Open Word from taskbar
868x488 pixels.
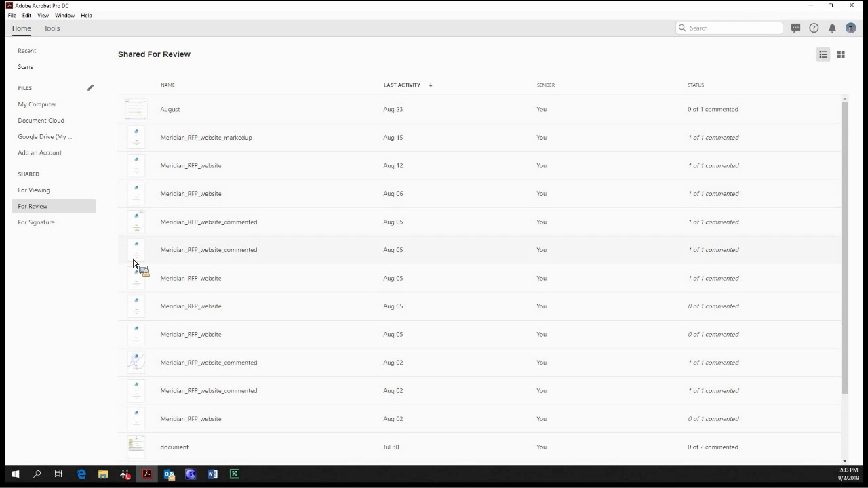(x=212, y=474)
